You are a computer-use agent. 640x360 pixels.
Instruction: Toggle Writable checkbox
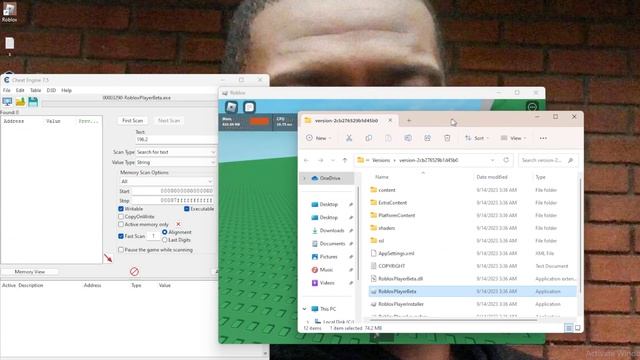coord(121,209)
